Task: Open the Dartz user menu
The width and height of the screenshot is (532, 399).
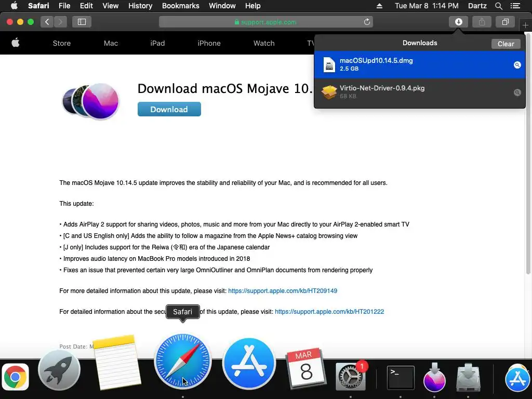Action: [477, 6]
